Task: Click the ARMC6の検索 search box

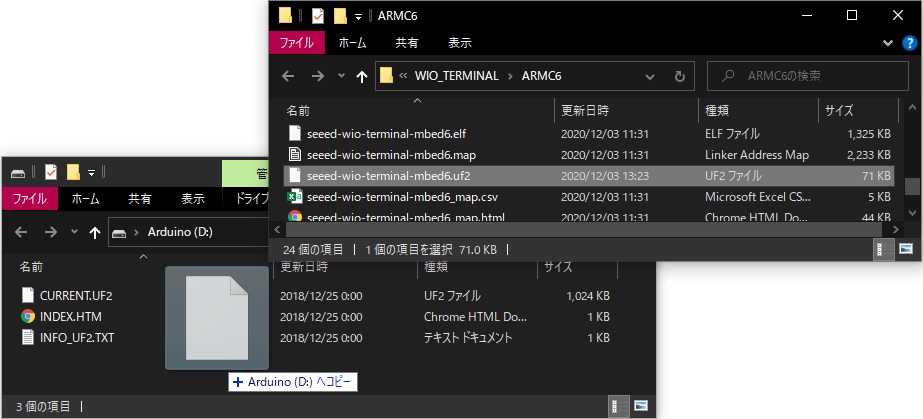Action: [808, 76]
